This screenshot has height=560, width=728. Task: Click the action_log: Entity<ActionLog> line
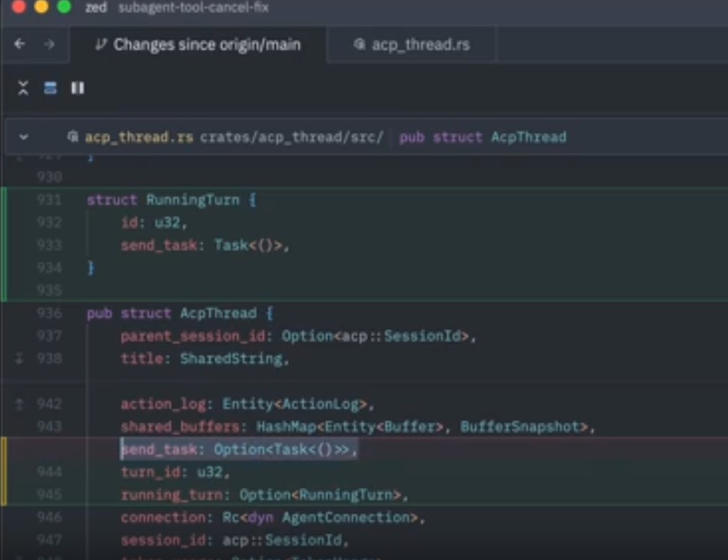[x=247, y=404]
